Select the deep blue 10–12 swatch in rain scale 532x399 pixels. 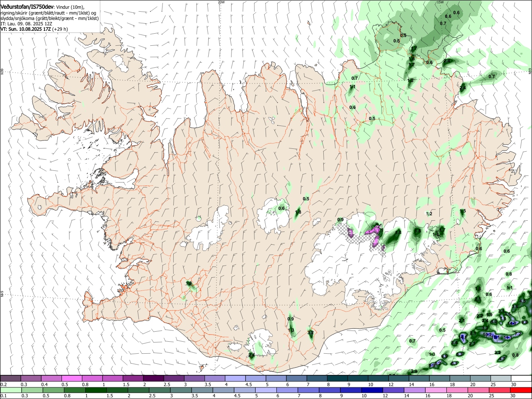coord(372,390)
